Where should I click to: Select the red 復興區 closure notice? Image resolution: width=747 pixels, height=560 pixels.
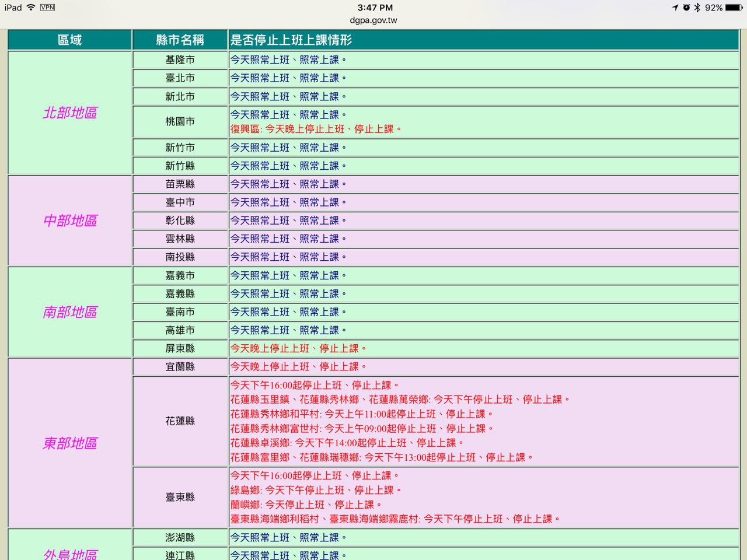tap(316, 129)
